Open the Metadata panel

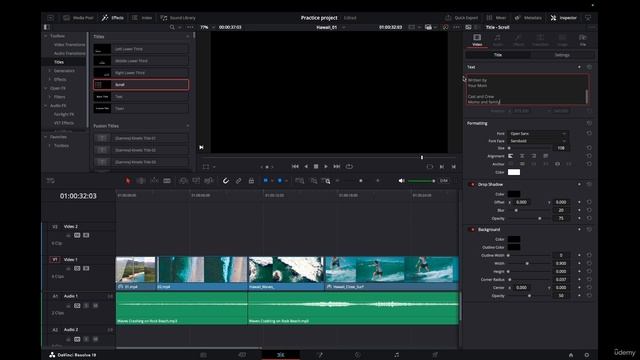tap(528, 18)
